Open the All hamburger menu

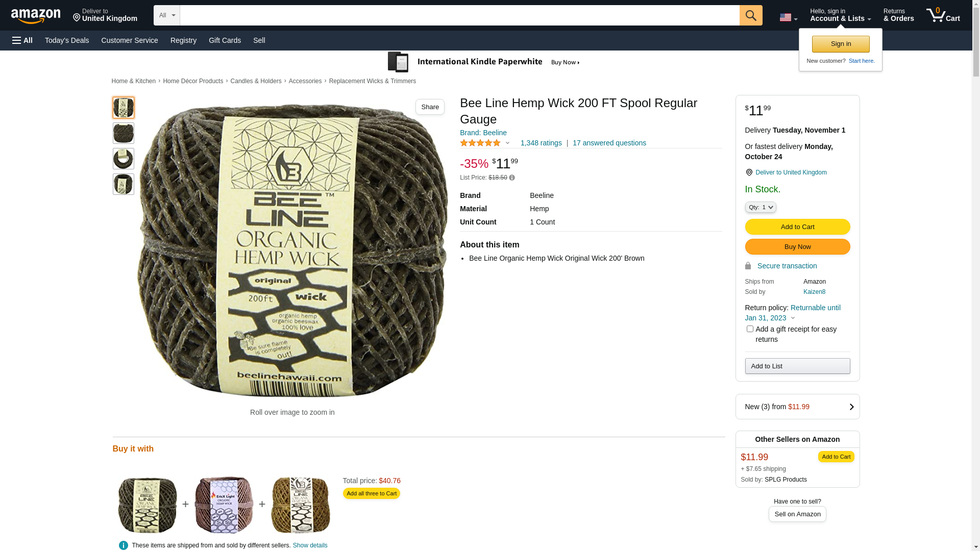[x=22, y=40]
